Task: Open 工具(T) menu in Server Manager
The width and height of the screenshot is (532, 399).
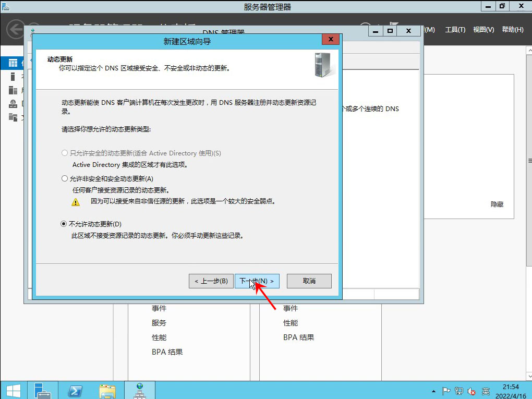Action: click(x=455, y=30)
